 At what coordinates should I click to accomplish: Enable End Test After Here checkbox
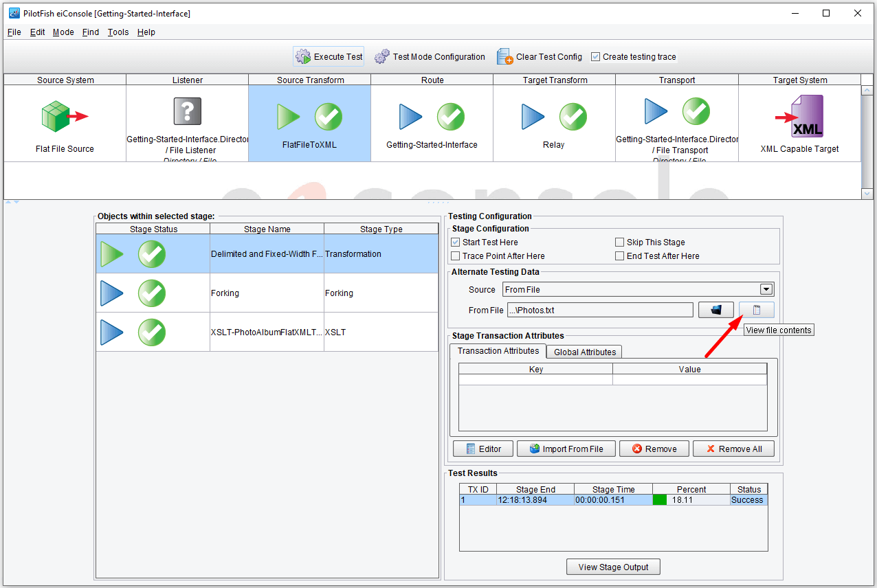coord(620,256)
